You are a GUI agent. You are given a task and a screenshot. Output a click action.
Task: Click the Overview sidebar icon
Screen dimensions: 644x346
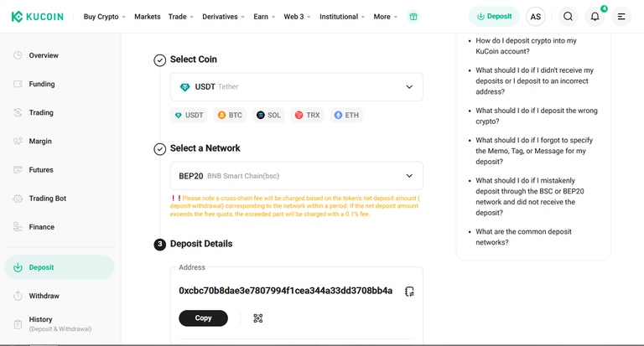[18, 55]
